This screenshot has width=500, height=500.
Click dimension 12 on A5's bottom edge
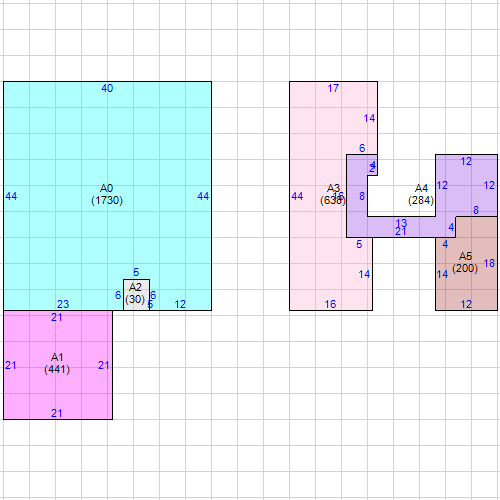tap(466, 304)
